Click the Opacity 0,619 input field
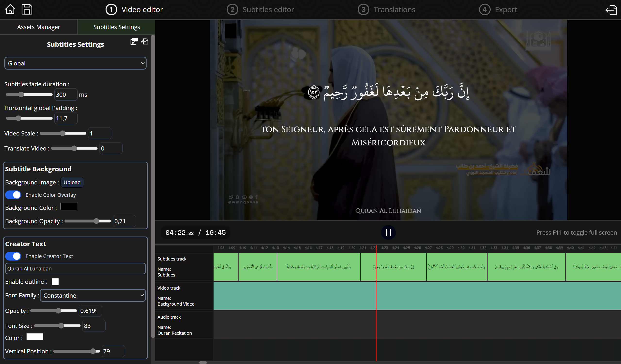The height and width of the screenshot is (364, 621). [90, 311]
